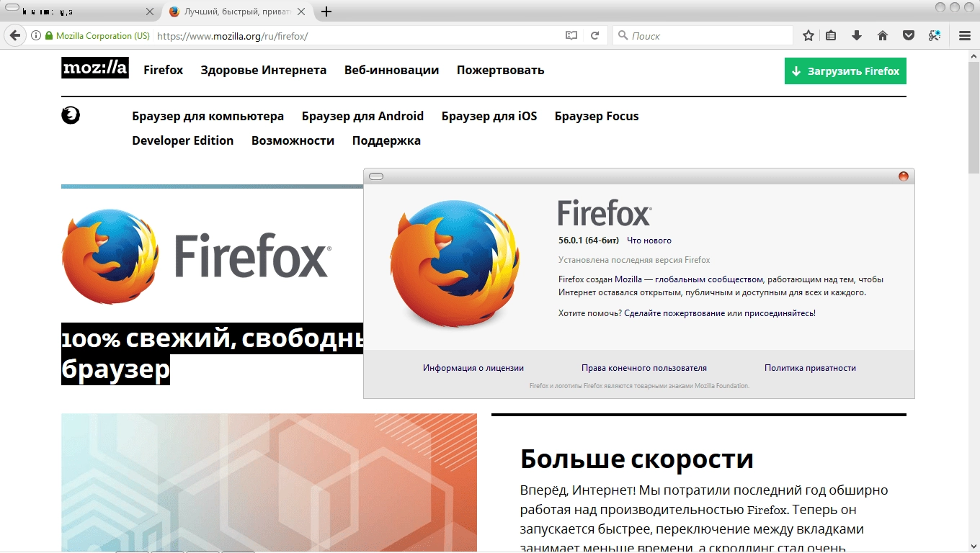This screenshot has height=553, width=980.
Task: Click the small Firefox icon beside submenu
Action: click(71, 115)
